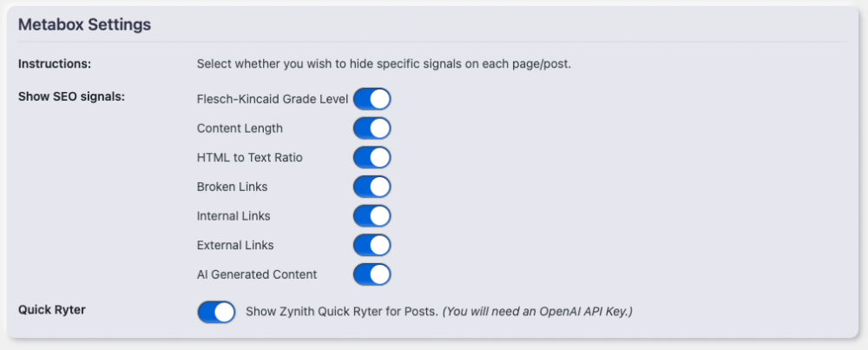868x350 pixels.
Task: Click the Broken Links label text
Action: (232, 187)
